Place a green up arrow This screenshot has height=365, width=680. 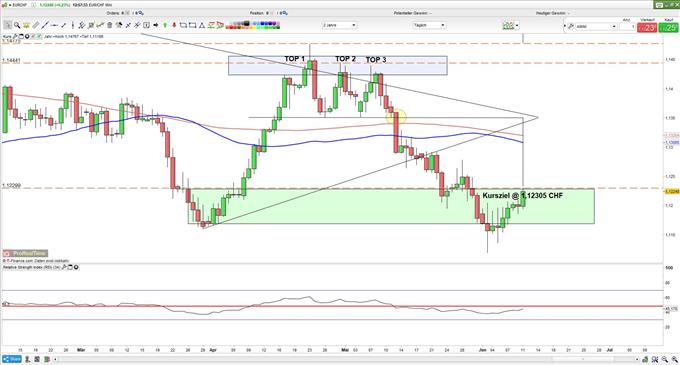point(165,25)
